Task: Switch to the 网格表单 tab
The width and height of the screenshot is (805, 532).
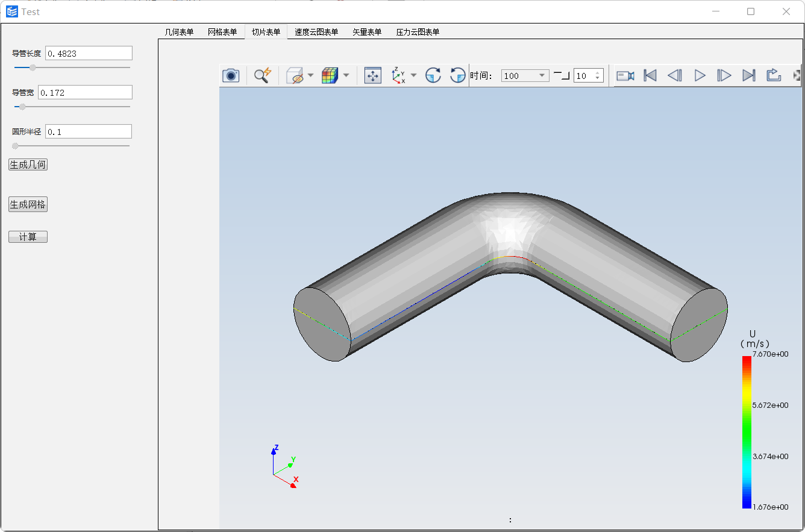Action: pos(222,32)
